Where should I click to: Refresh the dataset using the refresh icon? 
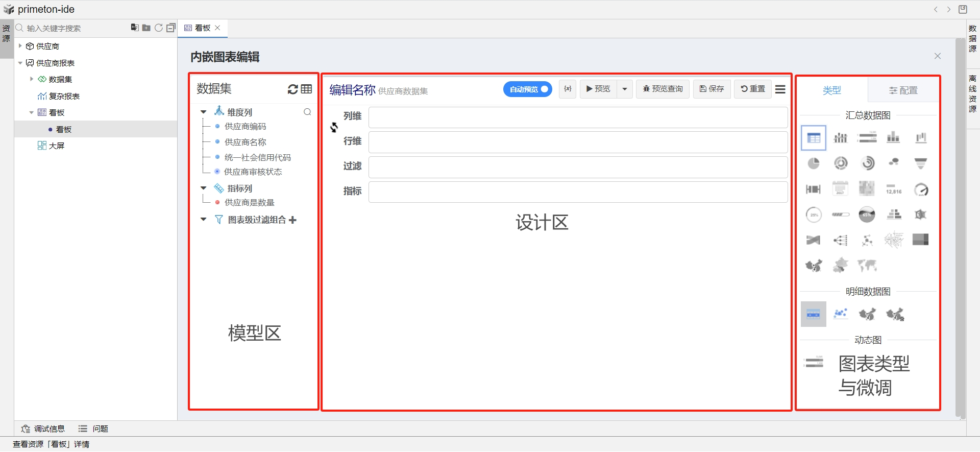(292, 89)
